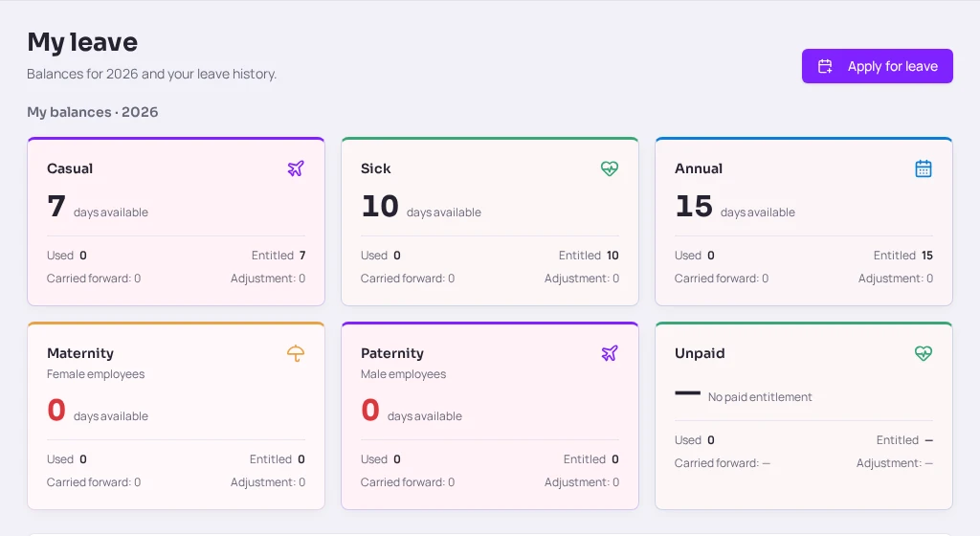
Task: Click the Balances for 2026 subtitle
Action: pos(152,75)
